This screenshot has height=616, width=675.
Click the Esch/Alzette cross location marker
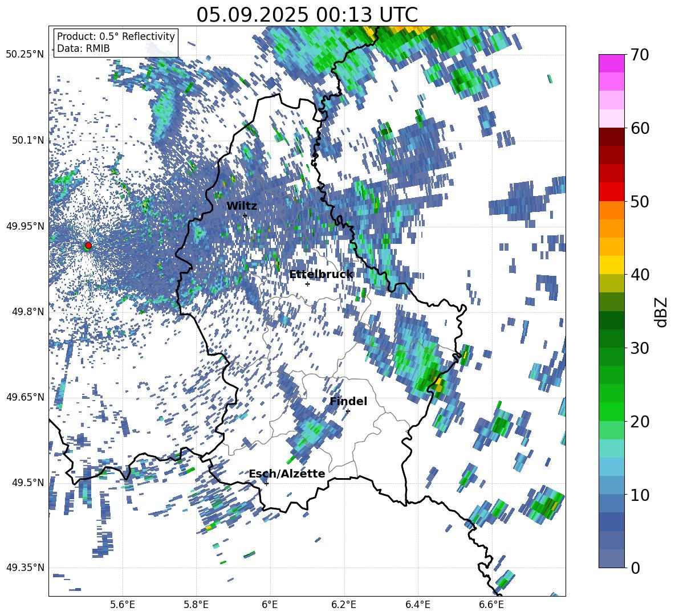[266, 483]
